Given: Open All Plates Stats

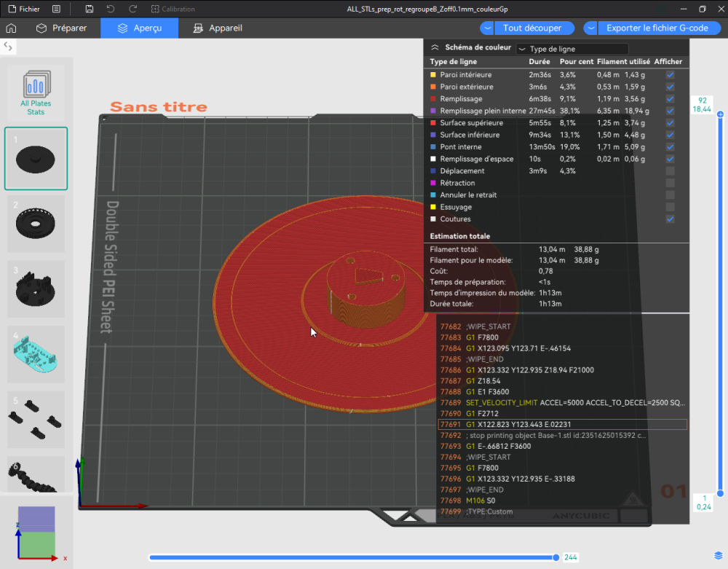Looking at the screenshot, I should [x=36, y=93].
